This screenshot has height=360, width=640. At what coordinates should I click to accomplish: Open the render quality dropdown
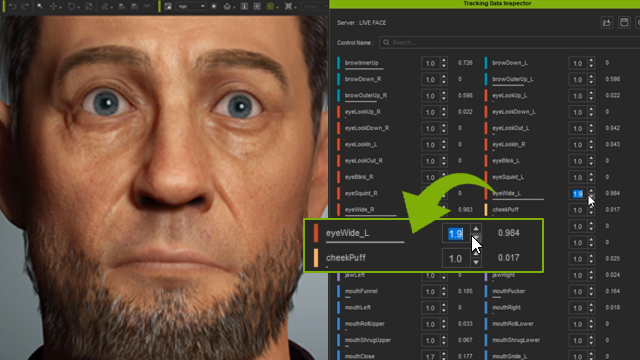[191, 7]
